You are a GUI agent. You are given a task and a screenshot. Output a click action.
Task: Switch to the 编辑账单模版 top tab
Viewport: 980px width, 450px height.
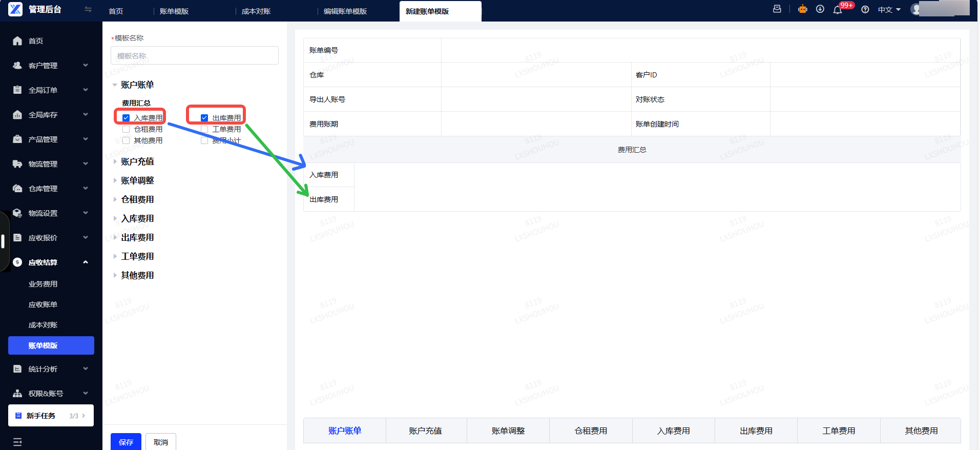[x=345, y=11]
